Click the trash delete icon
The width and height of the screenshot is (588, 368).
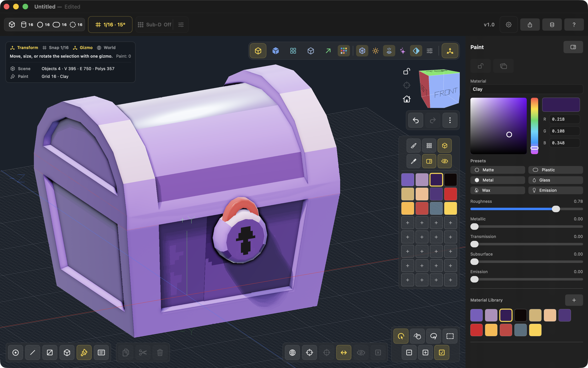click(160, 352)
